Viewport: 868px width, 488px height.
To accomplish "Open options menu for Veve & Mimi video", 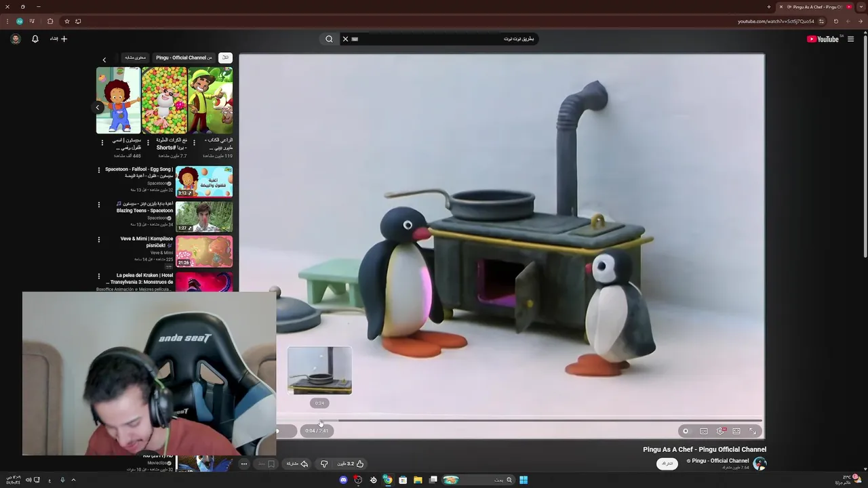I will tap(99, 240).
